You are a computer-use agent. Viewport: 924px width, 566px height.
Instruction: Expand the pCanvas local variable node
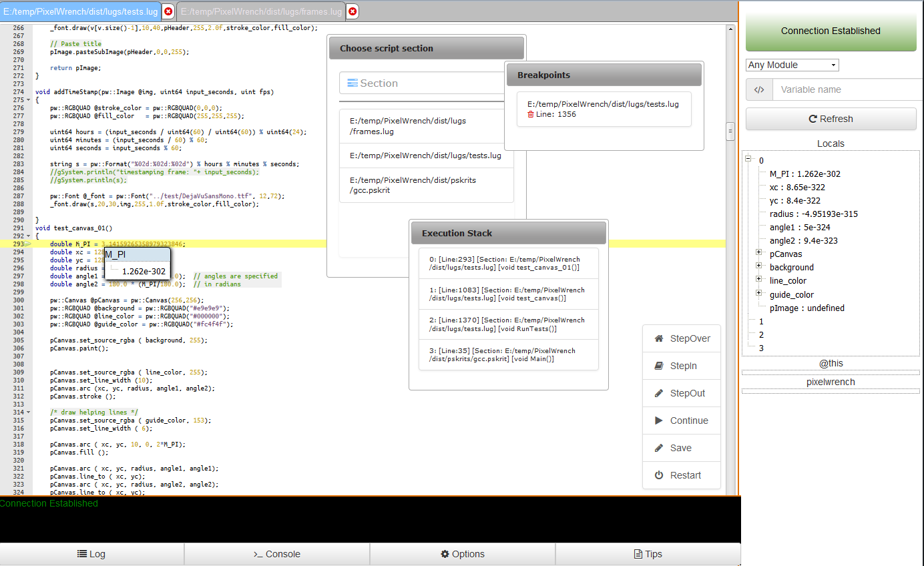point(759,254)
